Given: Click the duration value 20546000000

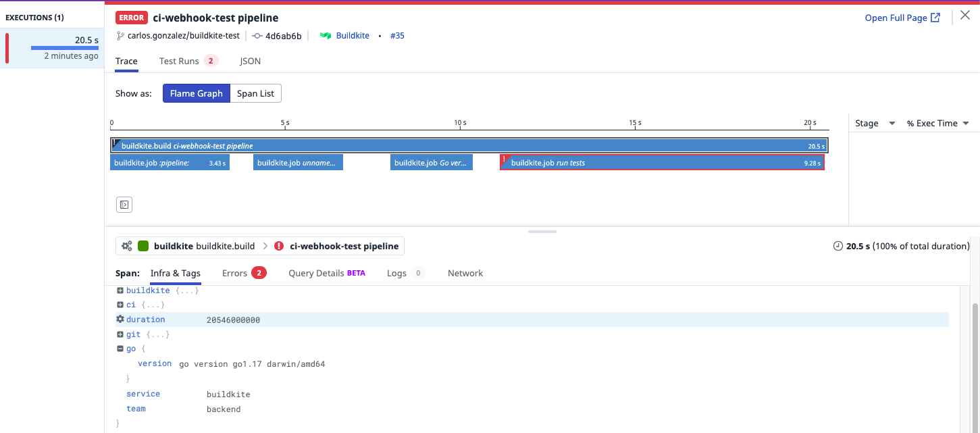Looking at the screenshot, I should click(x=233, y=320).
